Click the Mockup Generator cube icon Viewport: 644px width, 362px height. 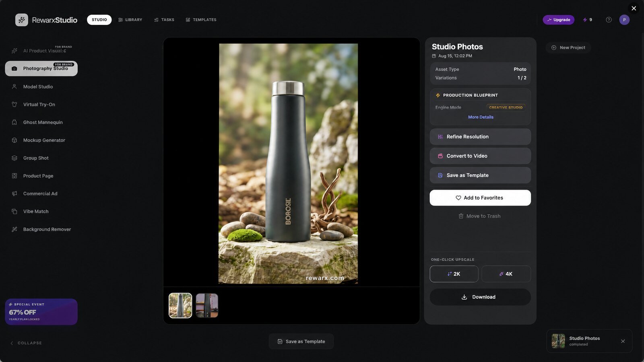[x=14, y=140]
